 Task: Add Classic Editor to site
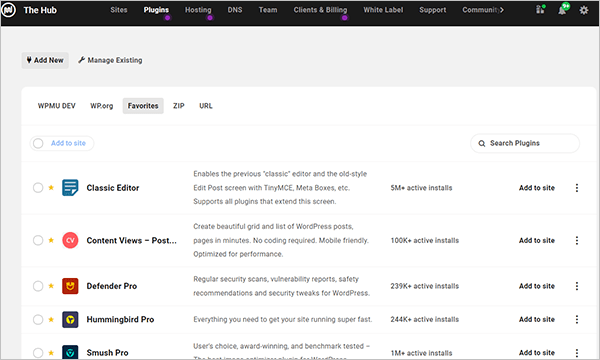click(536, 188)
